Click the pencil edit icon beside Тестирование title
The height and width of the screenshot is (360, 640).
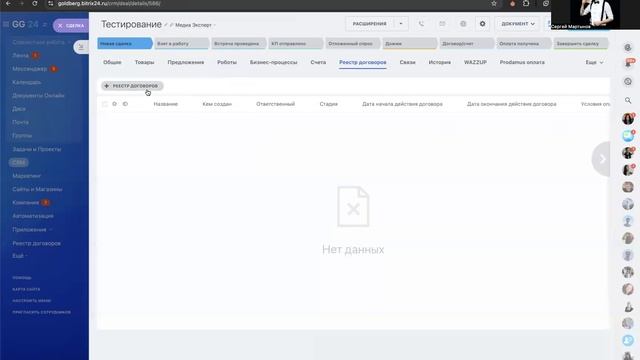click(x=166, y=25)
